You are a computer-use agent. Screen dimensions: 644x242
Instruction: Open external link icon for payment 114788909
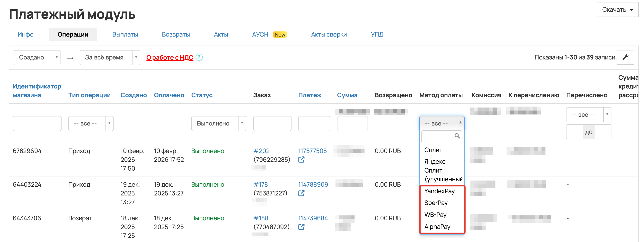[x=301, y=193]
